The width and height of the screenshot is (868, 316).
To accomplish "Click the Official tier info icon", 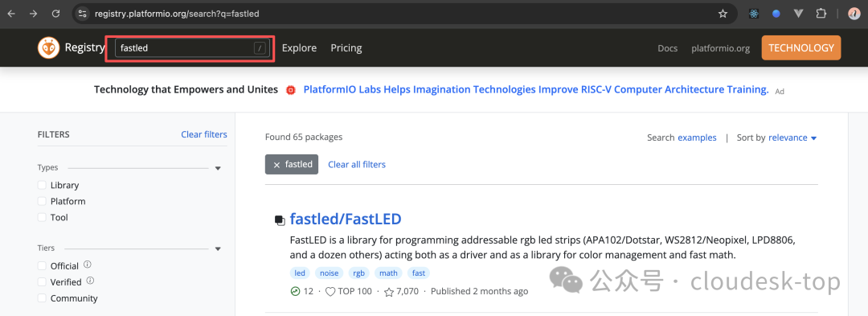I will (x=88, y=265).
